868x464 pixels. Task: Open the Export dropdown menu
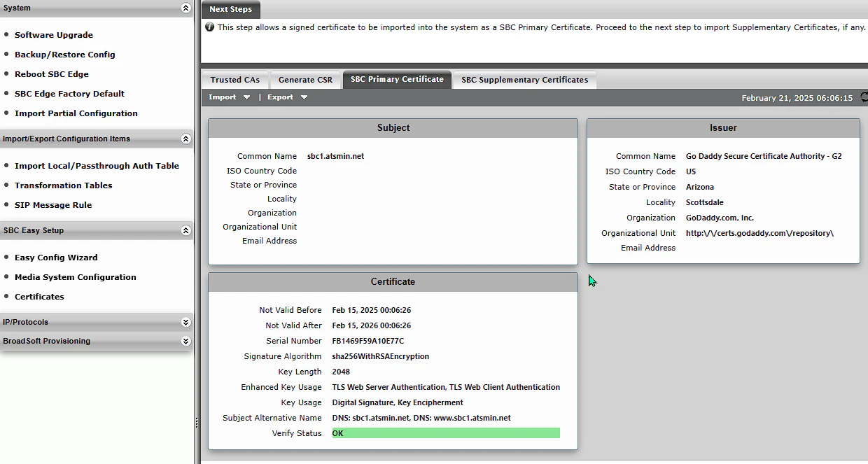coord(287,97)
